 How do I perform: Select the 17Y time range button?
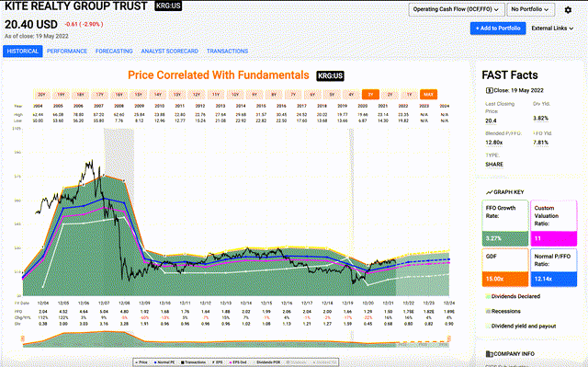click(x=99, y=95)
